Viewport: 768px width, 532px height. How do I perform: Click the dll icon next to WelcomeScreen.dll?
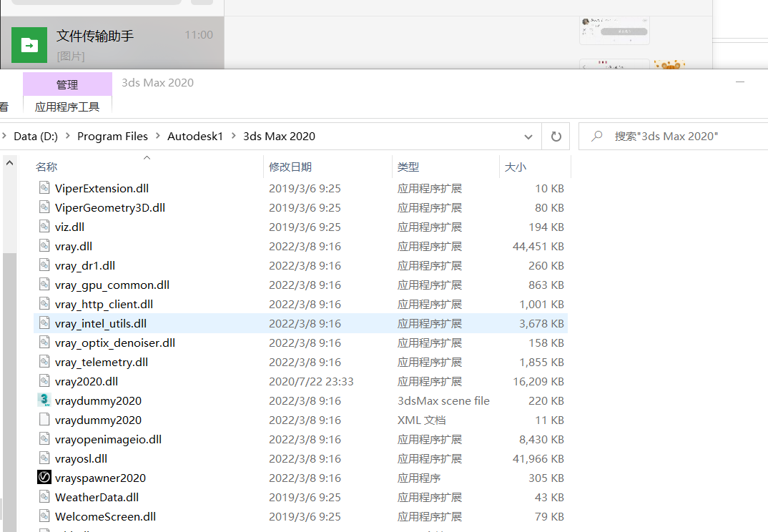(44, 516)
